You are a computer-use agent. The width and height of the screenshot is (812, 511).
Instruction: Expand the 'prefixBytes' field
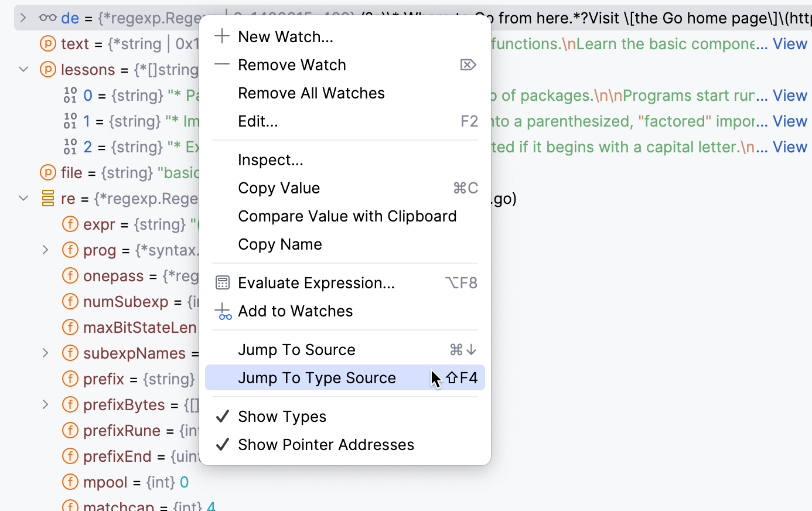46,404
